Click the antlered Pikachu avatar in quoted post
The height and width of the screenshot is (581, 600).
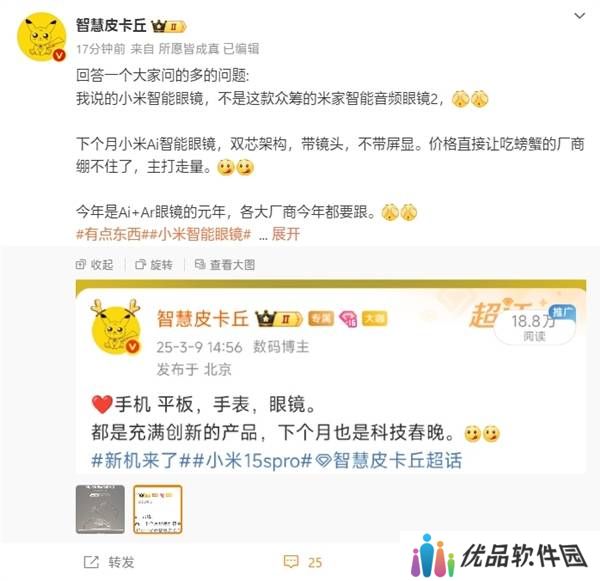116,327
